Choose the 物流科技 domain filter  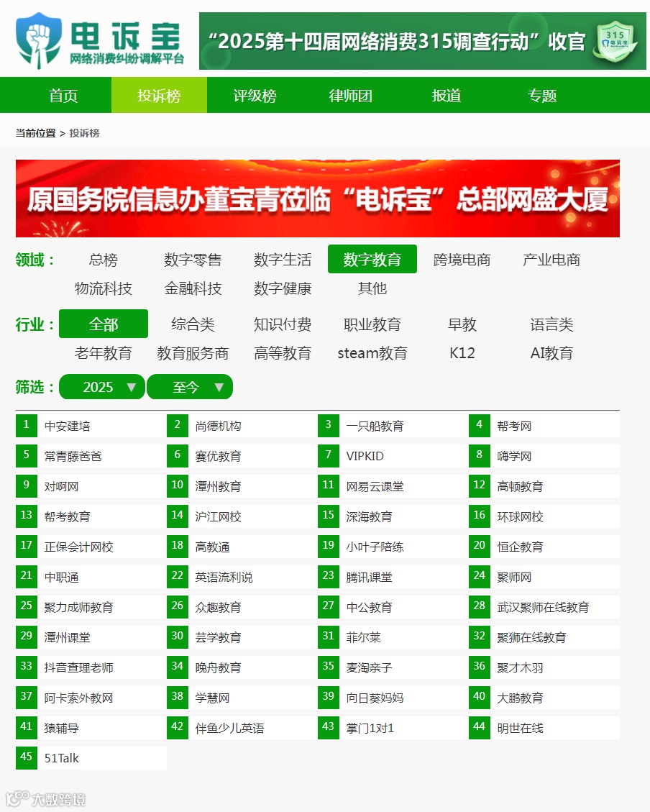pos(104,288)
